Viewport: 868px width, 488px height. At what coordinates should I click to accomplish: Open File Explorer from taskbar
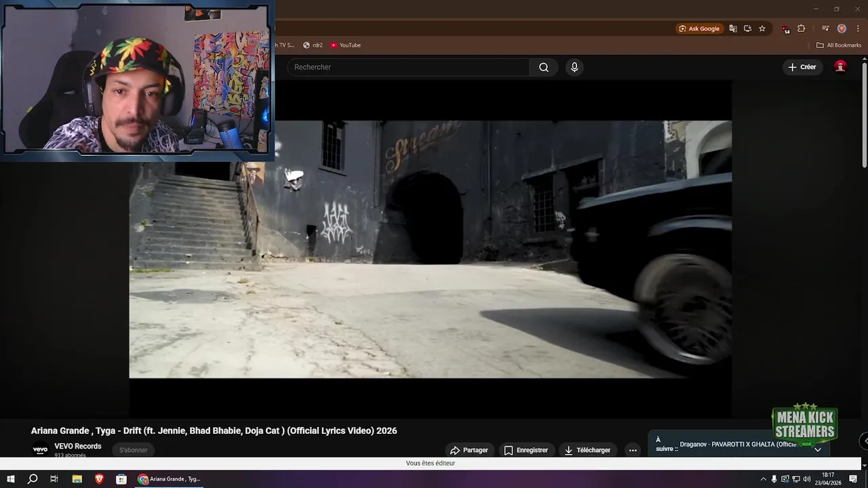click(77, 479)
